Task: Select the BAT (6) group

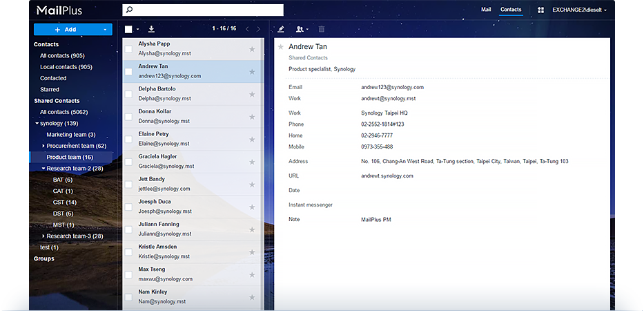Action: click(63, 180)
